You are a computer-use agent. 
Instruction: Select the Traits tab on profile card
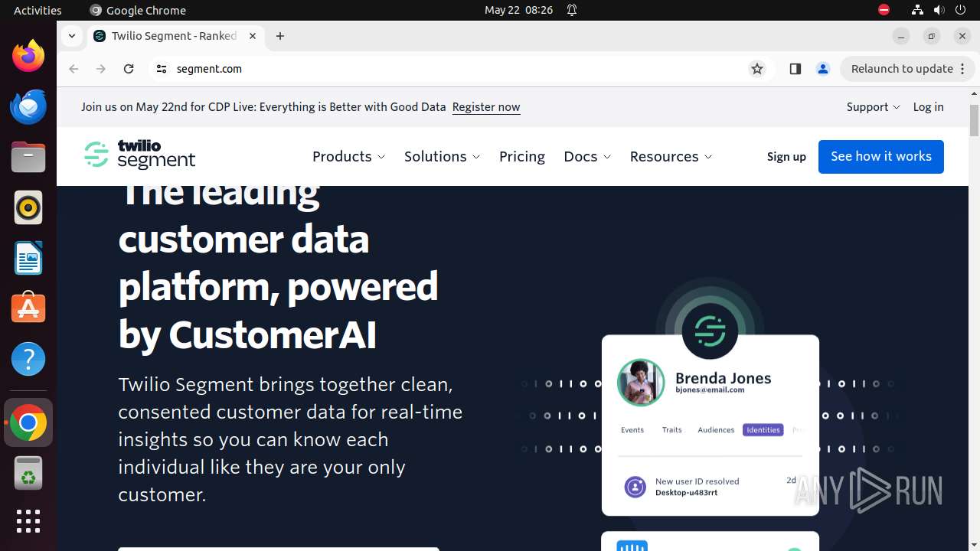(671, 430)
